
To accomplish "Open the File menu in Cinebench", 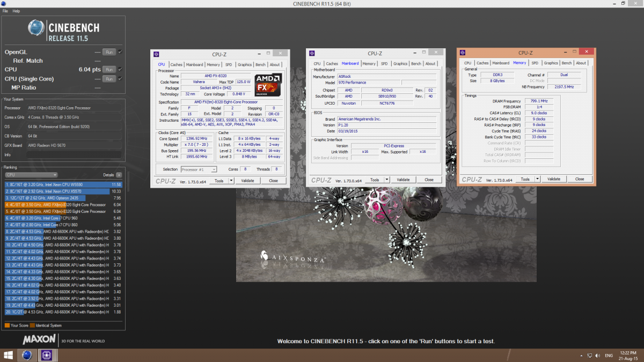I will click(x=5, y=11).
